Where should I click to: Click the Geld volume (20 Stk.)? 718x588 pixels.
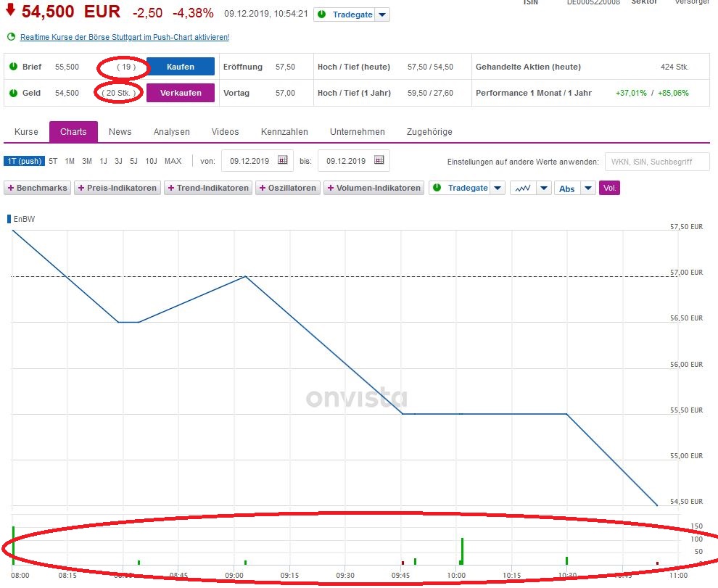pos(119,93)
